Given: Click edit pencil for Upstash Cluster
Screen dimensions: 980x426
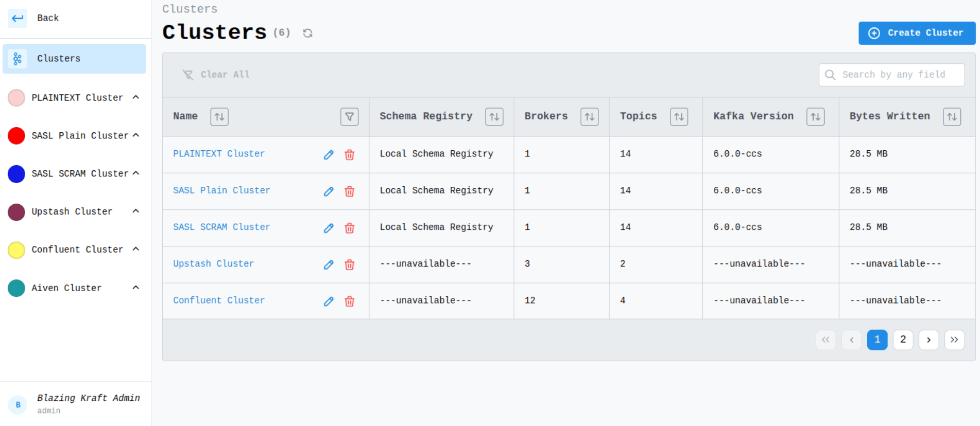Looking at the screenshot, I should click(x=329, y=265).
